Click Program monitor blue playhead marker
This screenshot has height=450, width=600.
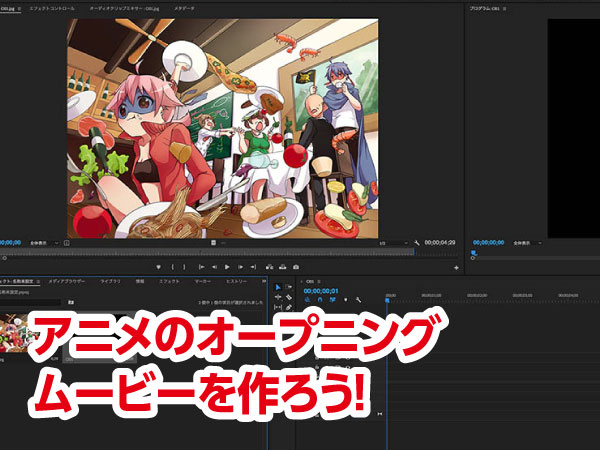click(x=474, y=253)
